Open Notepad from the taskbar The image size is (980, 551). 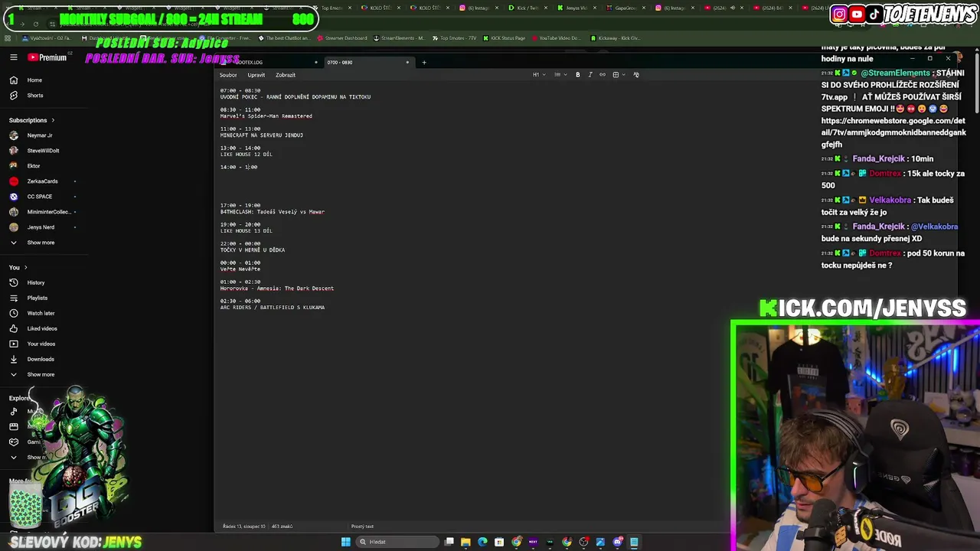pos(634,542)
